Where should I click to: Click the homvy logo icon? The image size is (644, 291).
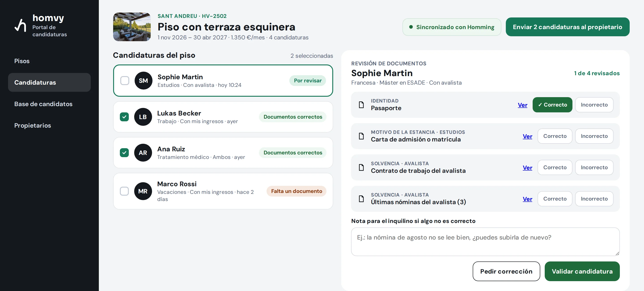pos(20,25)
